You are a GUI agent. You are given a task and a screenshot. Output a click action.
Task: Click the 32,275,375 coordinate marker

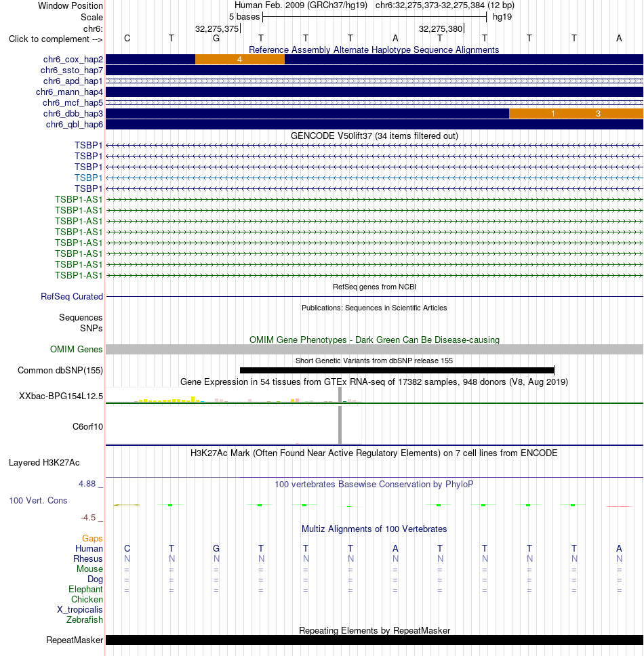217,29
